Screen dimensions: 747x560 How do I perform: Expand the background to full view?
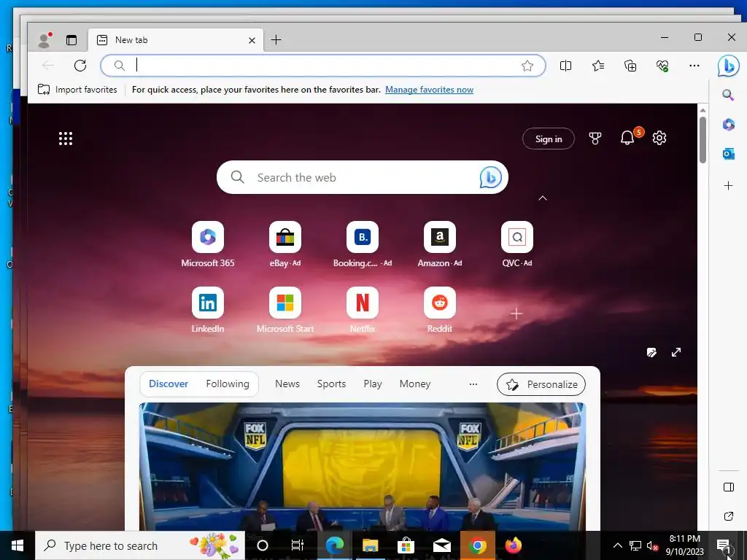(676, 352)
